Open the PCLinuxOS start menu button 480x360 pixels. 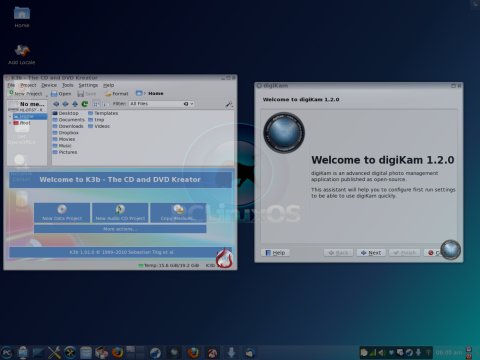pos(7,353)
